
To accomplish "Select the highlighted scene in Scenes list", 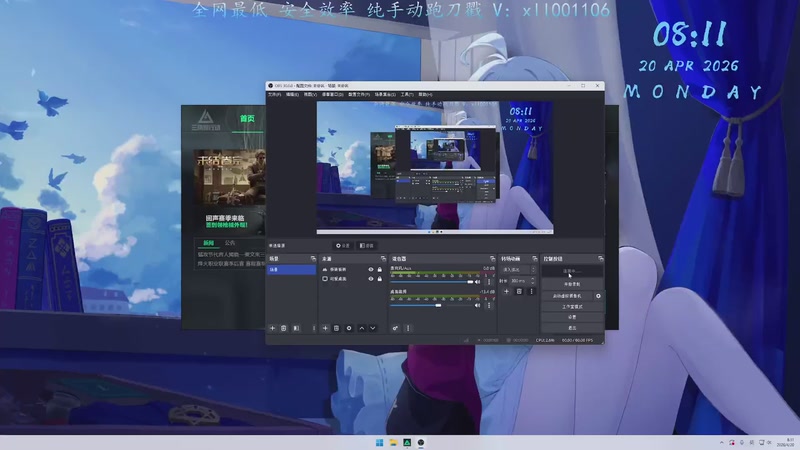I will 291,269.
